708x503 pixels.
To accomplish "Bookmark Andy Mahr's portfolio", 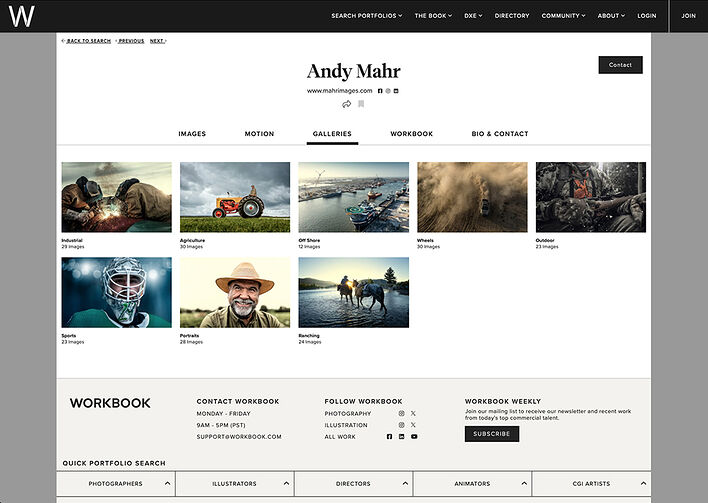I will (361, 104).
